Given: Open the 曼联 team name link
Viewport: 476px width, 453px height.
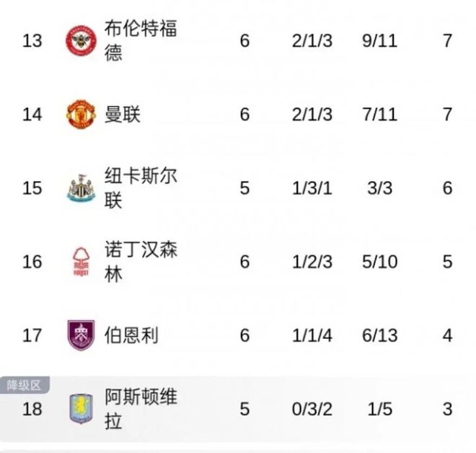Looking at the screenshot, I should 123,114.
